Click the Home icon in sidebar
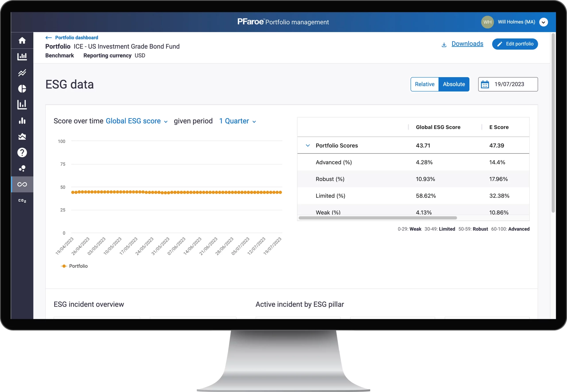Screen dimensions: 567x392 22,41
